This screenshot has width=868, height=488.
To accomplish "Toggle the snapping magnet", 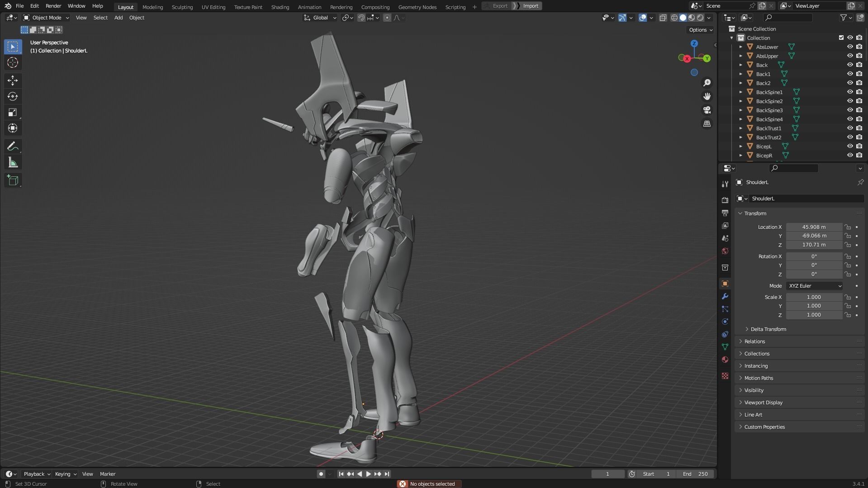I will point(361,18).
